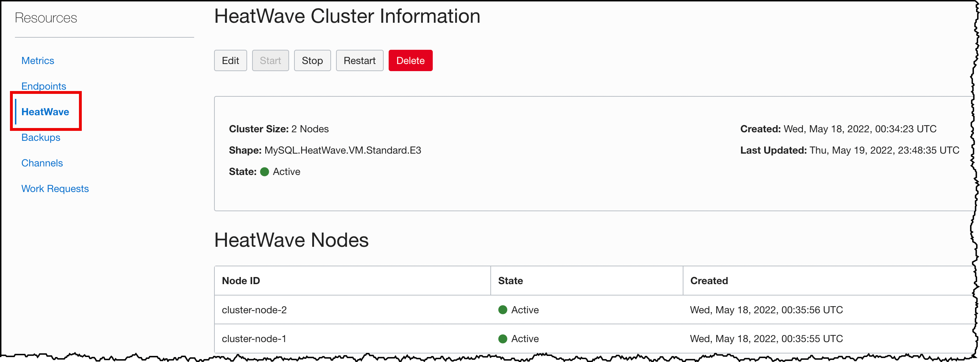This screenshot has height=362, width=980.
Task: Click the disabled Start button
Action: [270, 60]
